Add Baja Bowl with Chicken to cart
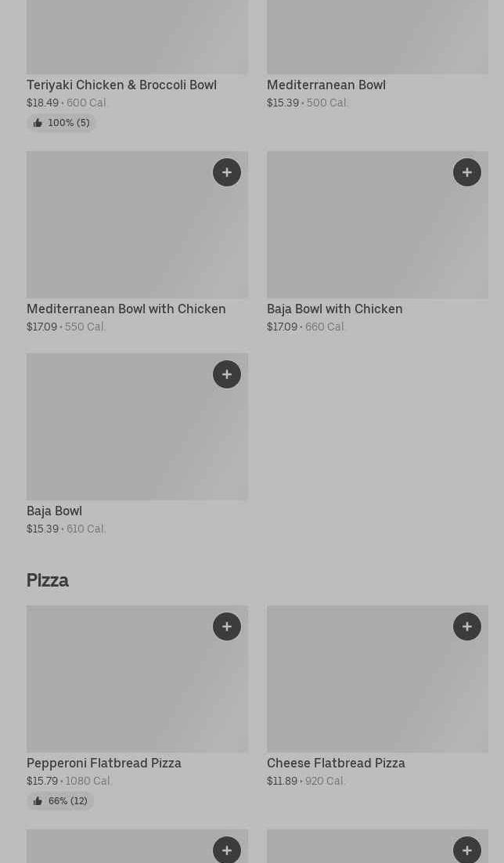The width and height of the screenshot is (504, 863). click(x=467, y=172)
